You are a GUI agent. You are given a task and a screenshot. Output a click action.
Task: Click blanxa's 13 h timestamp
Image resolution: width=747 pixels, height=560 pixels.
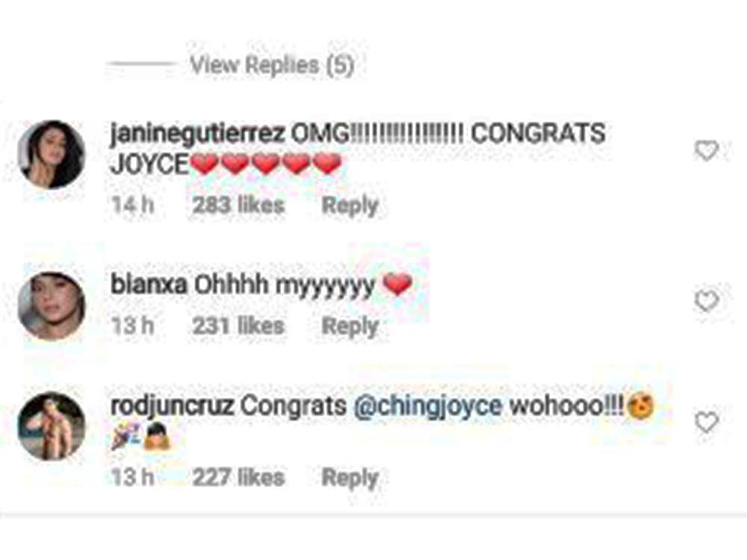point(133,327)
